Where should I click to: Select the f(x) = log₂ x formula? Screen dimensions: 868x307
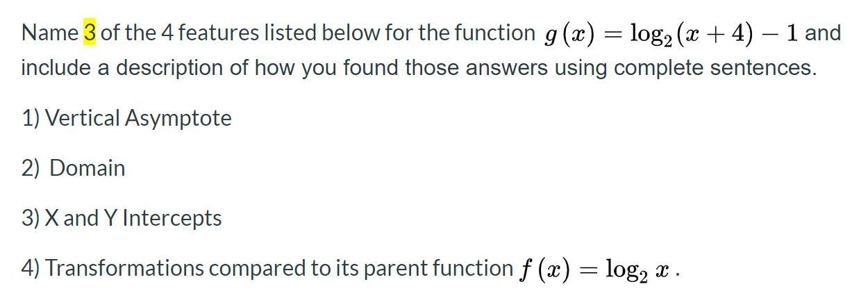(597, 269)
